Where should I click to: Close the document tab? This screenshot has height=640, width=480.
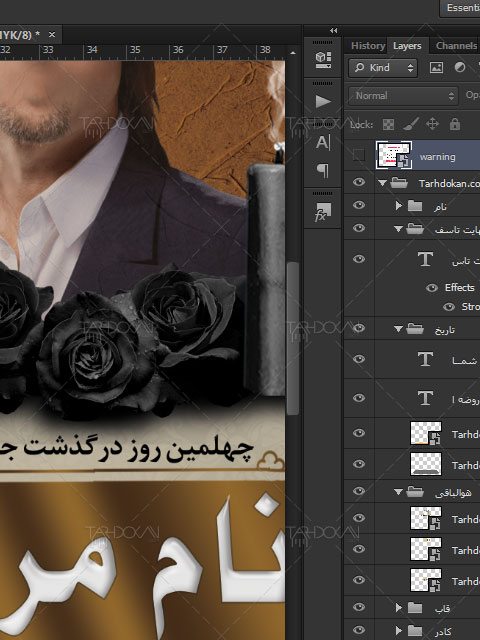52,35
